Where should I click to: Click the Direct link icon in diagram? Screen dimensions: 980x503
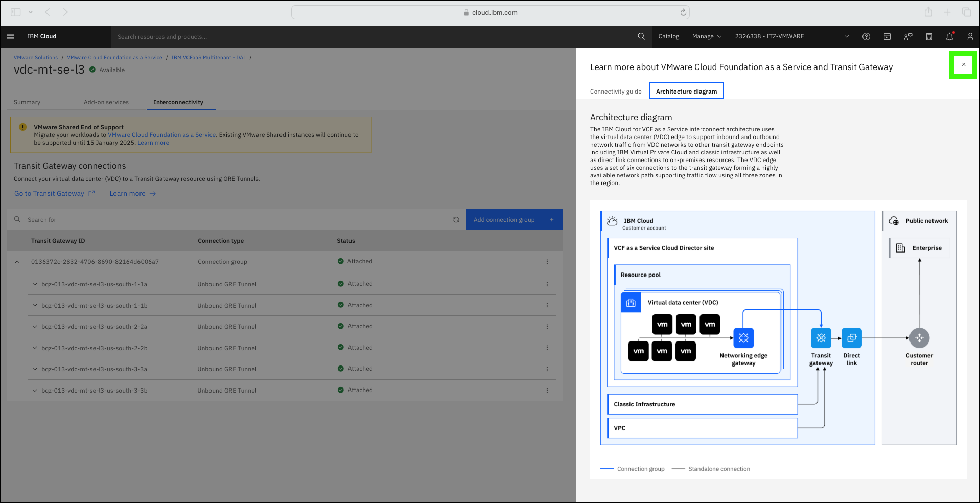coord(851,338)
